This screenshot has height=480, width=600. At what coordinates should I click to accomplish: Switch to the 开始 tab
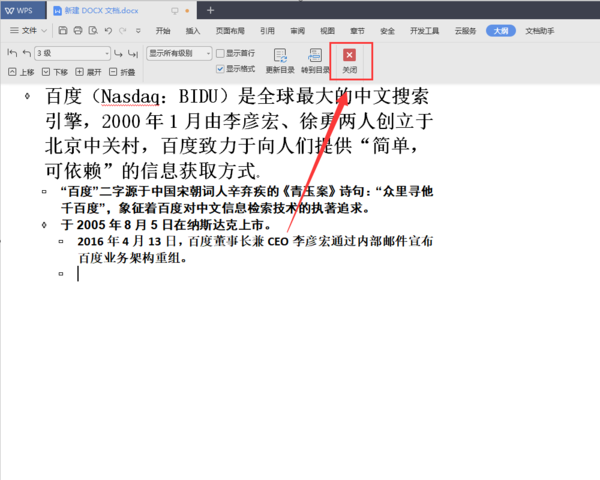pyautogui.click(x=163, y=31)
